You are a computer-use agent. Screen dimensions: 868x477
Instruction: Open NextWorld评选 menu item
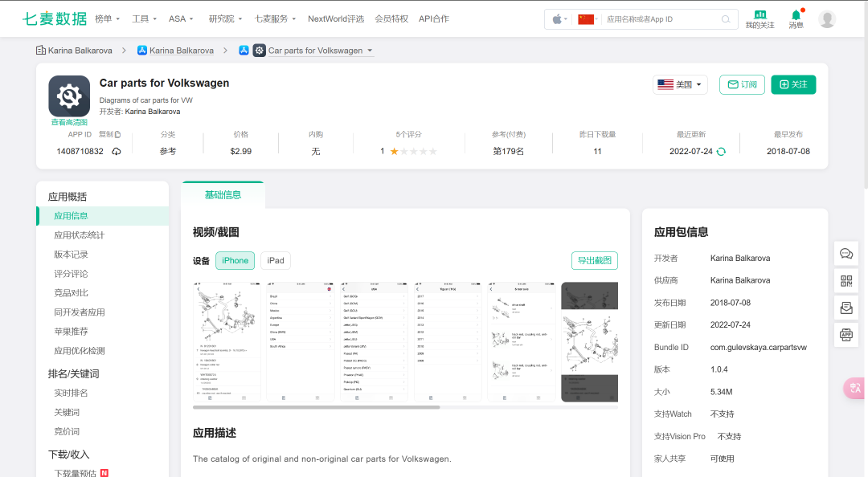click(x=336, y=18)
